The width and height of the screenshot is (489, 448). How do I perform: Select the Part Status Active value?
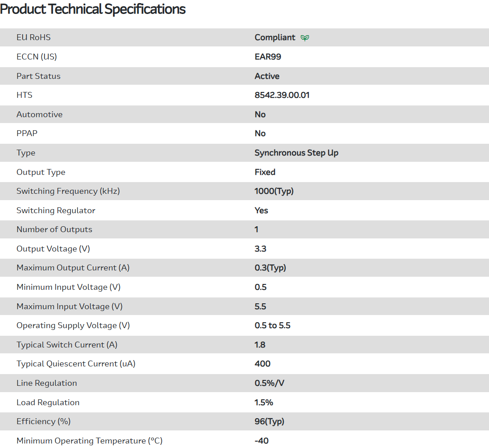tap(267, 76)
